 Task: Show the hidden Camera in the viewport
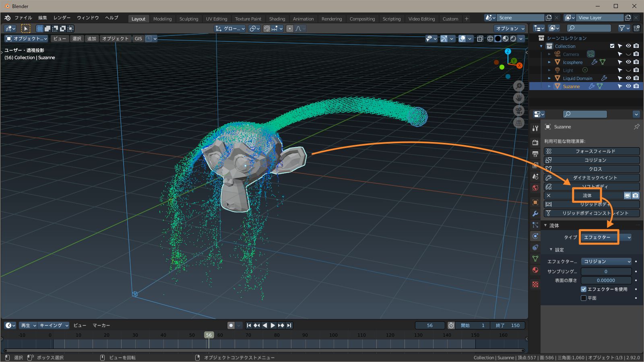pos(628,54)
